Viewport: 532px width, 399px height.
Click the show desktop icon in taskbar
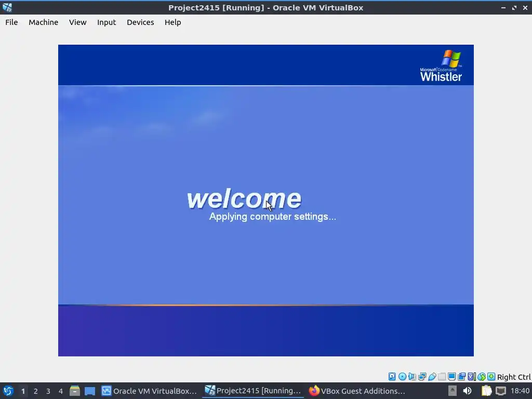click(x=90, y=391)
